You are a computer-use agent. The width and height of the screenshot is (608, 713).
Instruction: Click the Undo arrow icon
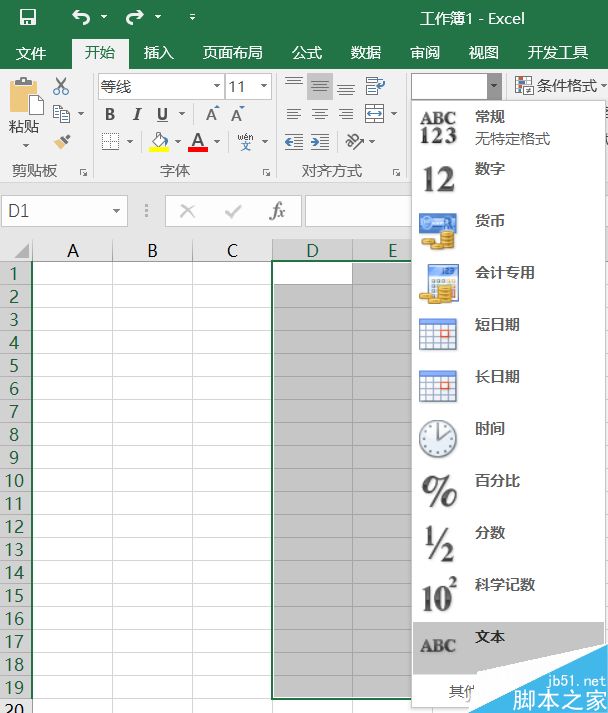click(x=81, y=17)
